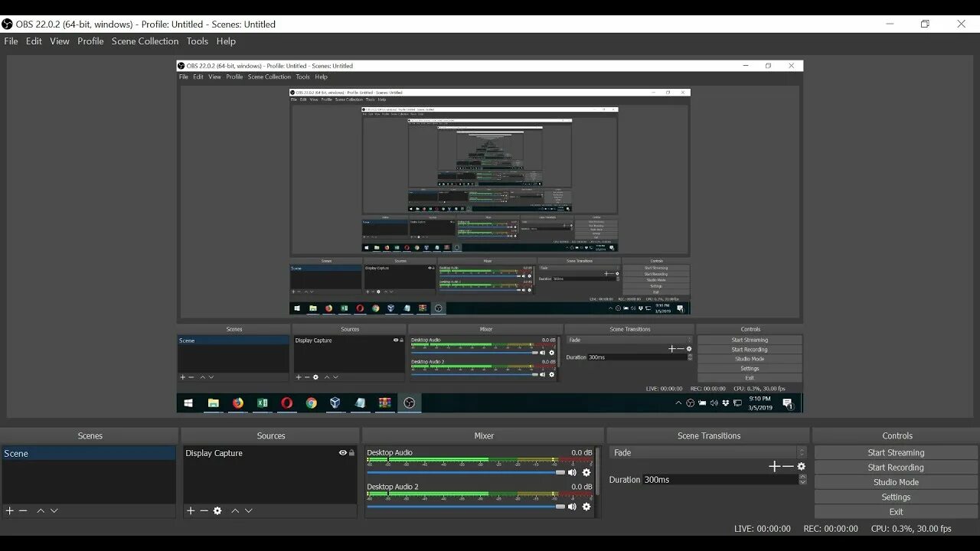The height and width of the screenshot is (551, 980).
Task: Open the View menu
Action: pos(60,41)
